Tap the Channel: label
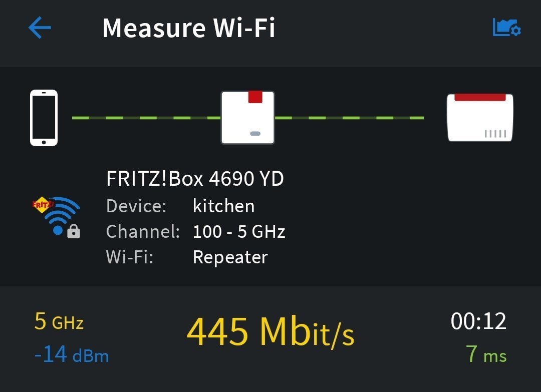 143,232
